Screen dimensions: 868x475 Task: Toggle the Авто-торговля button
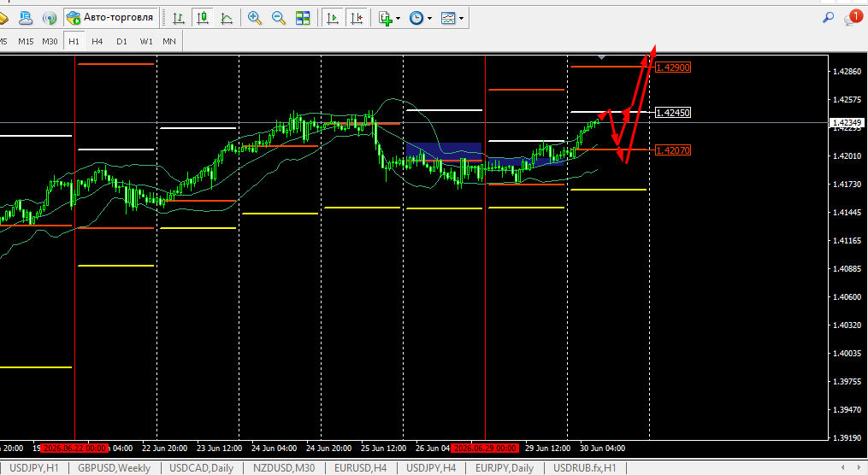coord(110,18)
